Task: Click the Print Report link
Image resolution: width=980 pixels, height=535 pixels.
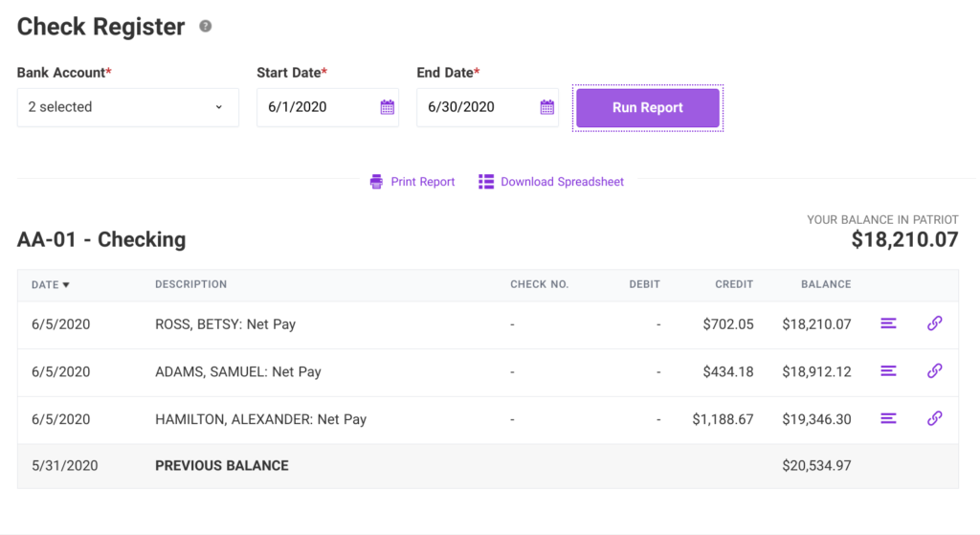Action: click(x=422, y=182)
